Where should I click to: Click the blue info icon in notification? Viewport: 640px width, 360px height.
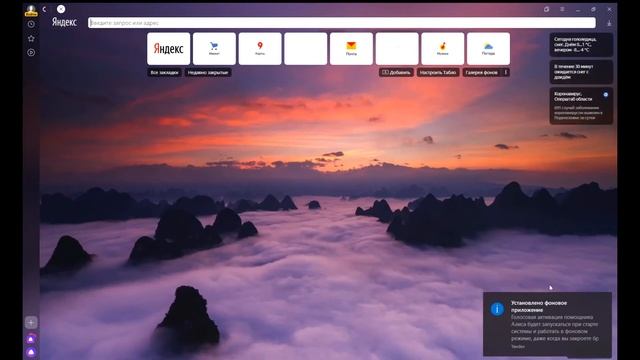(x=497, y=309)
